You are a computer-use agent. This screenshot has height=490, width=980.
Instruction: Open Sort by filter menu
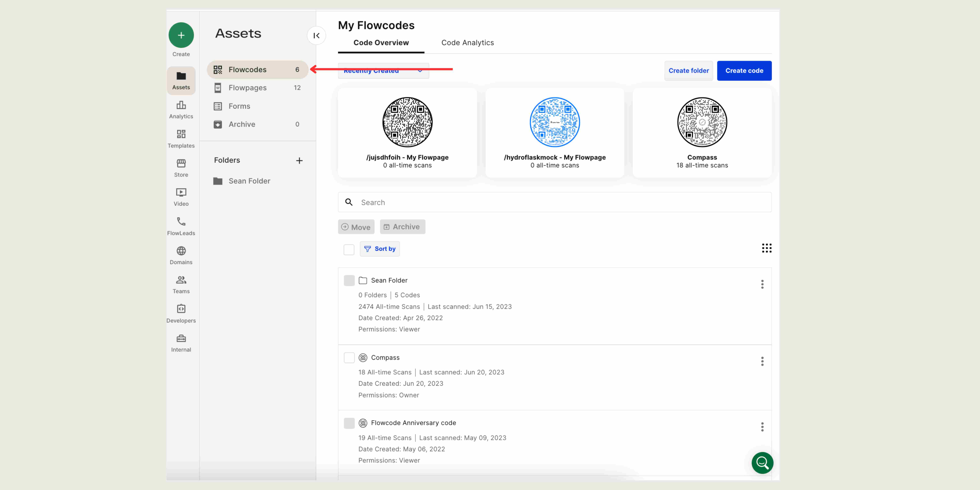[380, 249]
